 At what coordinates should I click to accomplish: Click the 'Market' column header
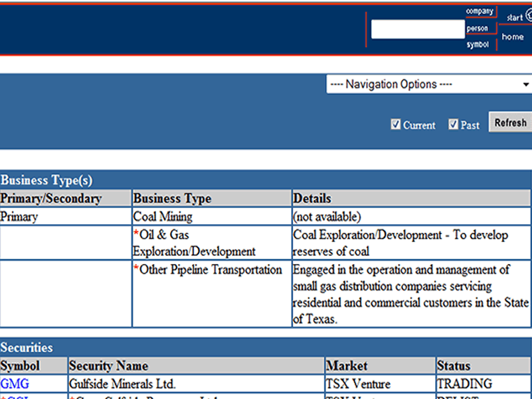[x=380, y=366]
